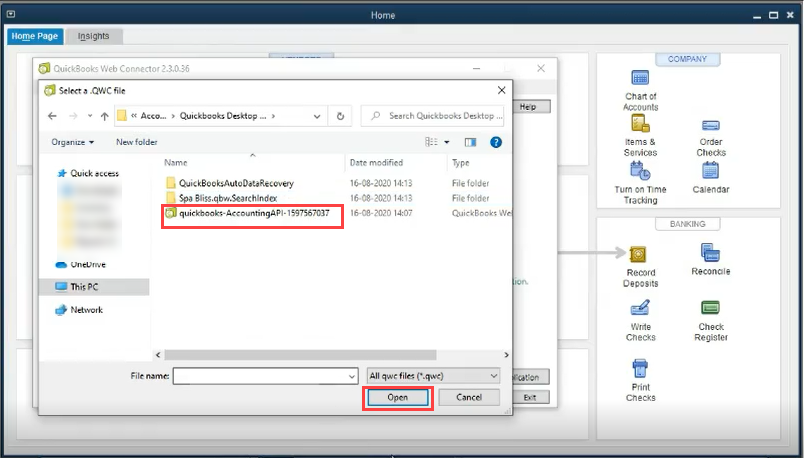Expand address bar path dropdown
Screen dimensions: 804x458
pos(317,116)
